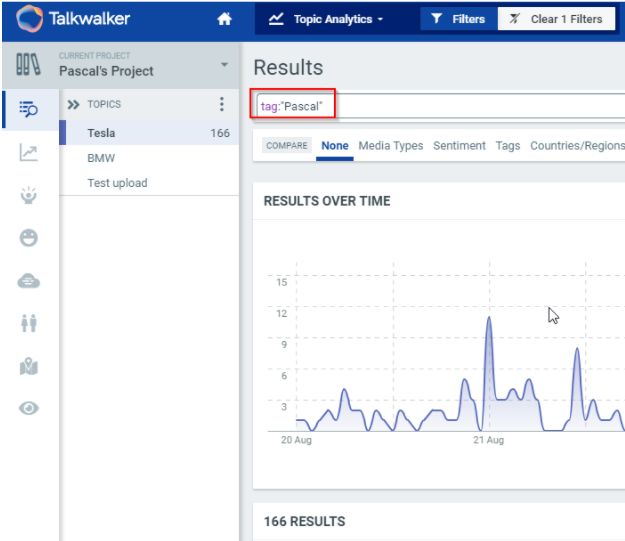Open the sentiment smiley sidebar icon

(x=28, y=238)
